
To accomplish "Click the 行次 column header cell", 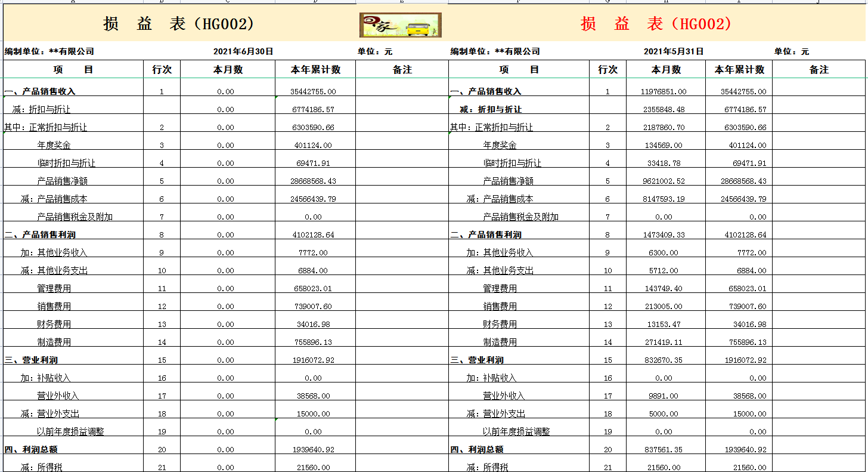I will tap(161, 69).
